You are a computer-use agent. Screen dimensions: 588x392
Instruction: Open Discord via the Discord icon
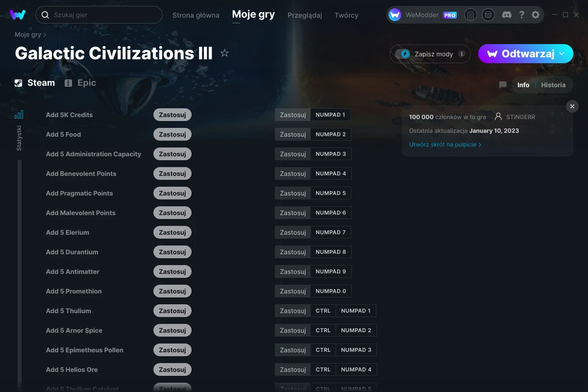click(x=507, y=15)
